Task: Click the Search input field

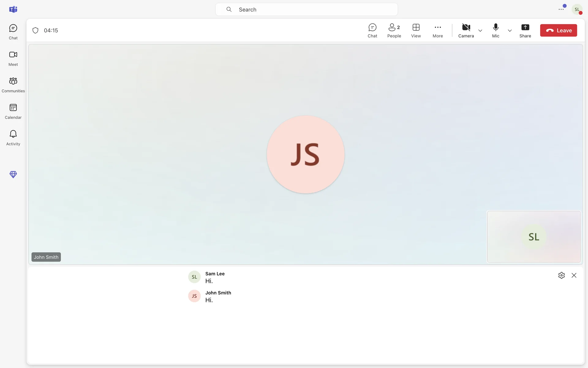Action: (306, 10)
